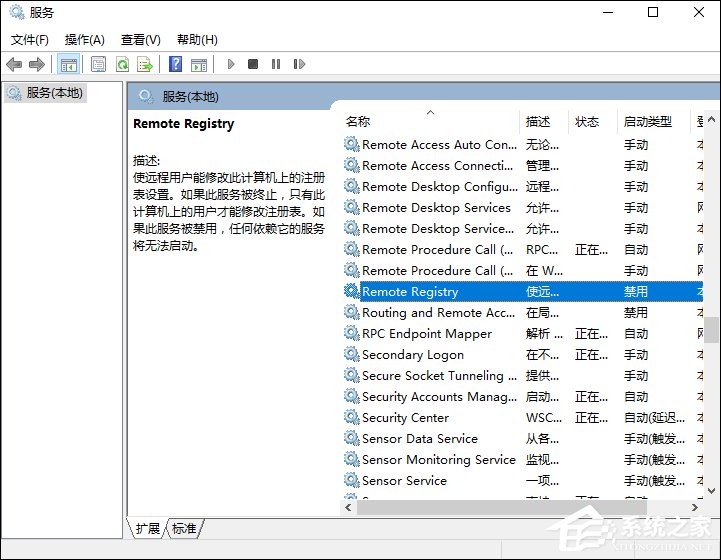Open the 文件(F) menu
The height and width of the screenshot is (560, 721).
tap(30, 40)
